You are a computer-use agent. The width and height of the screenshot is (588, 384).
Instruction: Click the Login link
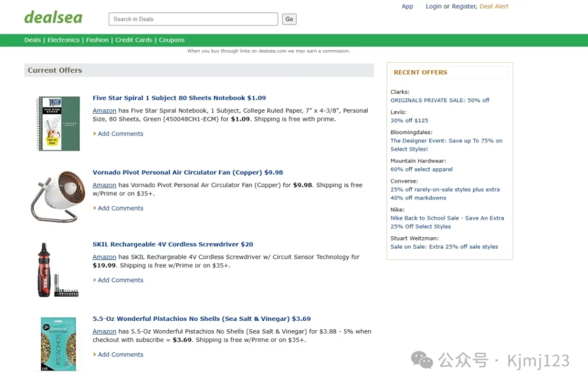[x=434, y=6]
